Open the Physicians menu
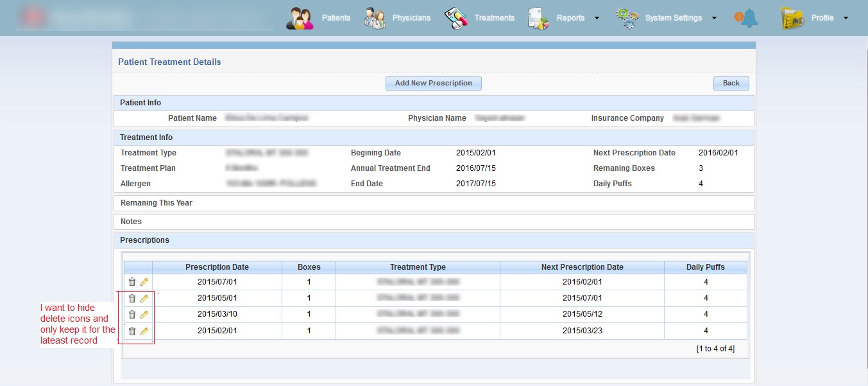Screen dimensions: 868x386 click(x=411, y=18)
